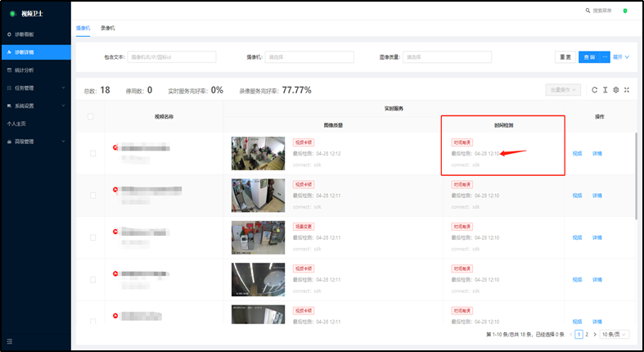This screenshot has width=644, height=352.
Task: Click red camera status icon in fourth row
Action: [115, 273]
